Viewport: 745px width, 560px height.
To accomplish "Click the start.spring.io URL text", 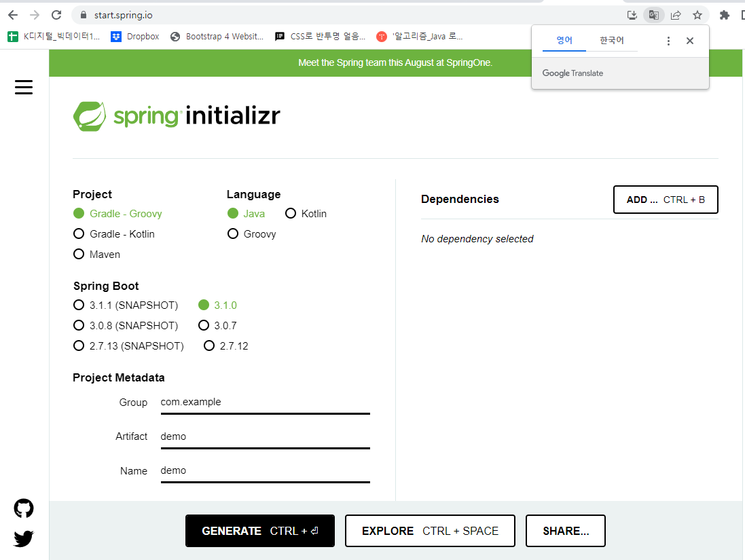I will pos(124,15).
